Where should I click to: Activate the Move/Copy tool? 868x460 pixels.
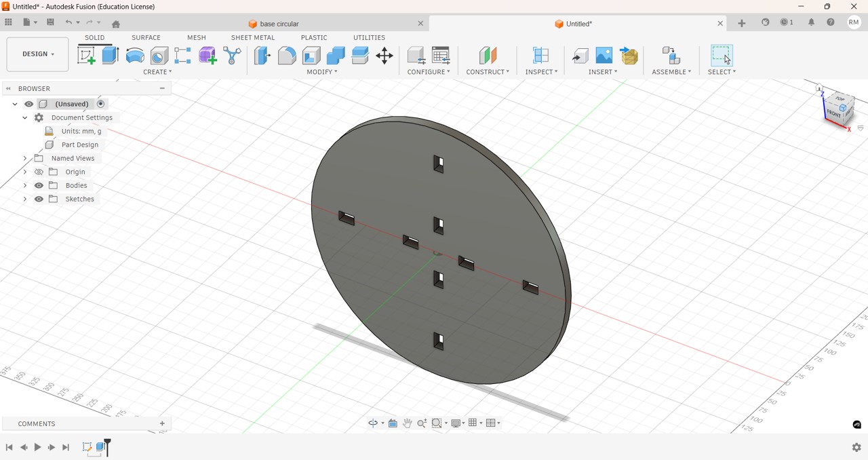pos(384,56)
